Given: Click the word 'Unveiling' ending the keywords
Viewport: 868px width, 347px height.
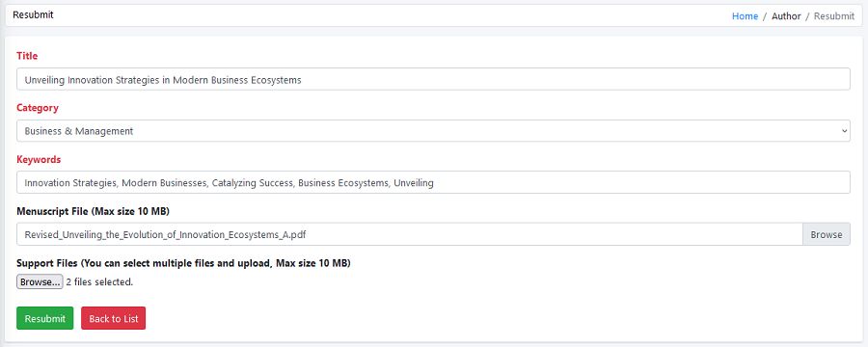Looking at the screenshot, I should click(414, 182).
